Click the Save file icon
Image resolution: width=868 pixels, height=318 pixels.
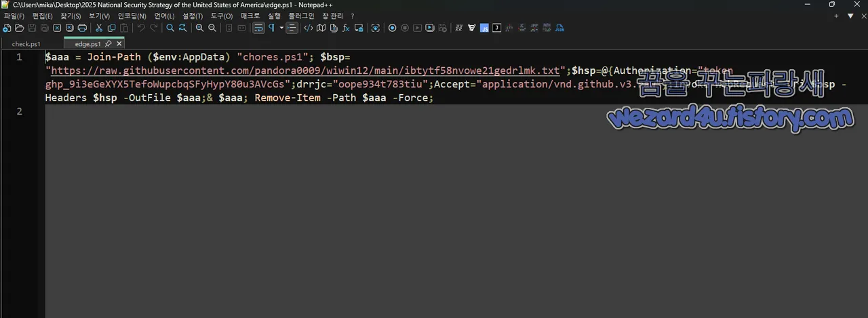(x=32, y=28)
